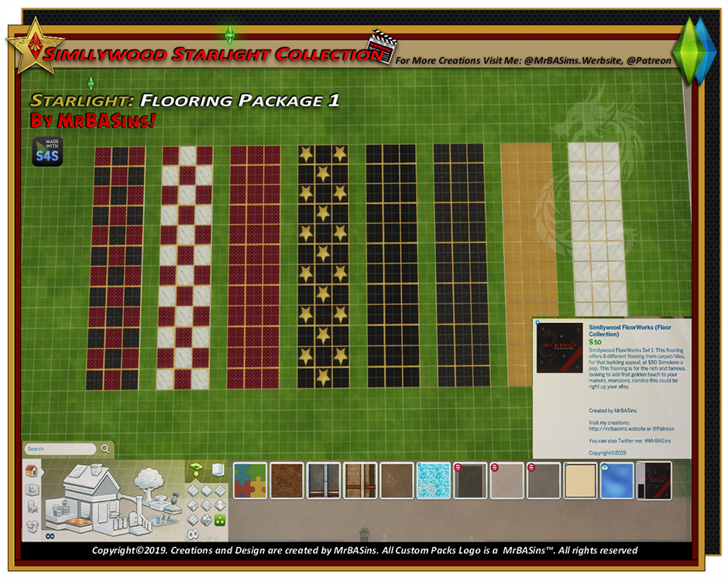This screenshot has height=578, width=728.
Task: Open Objects by Room category icon
Action: point(32,490)
